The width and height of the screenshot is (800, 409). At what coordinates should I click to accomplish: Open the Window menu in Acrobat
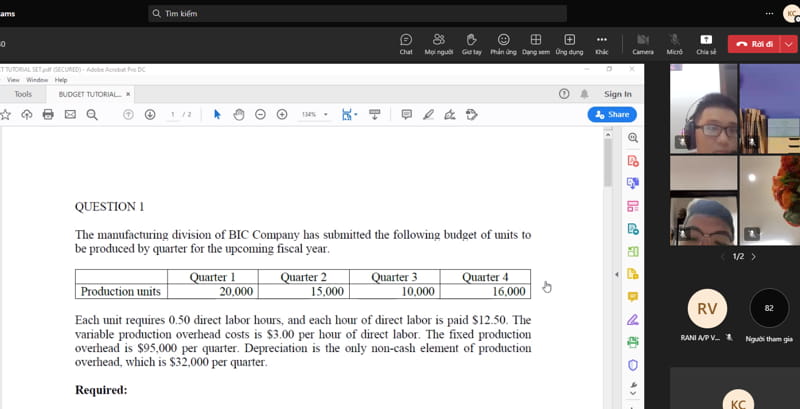(x=36, y=80)
